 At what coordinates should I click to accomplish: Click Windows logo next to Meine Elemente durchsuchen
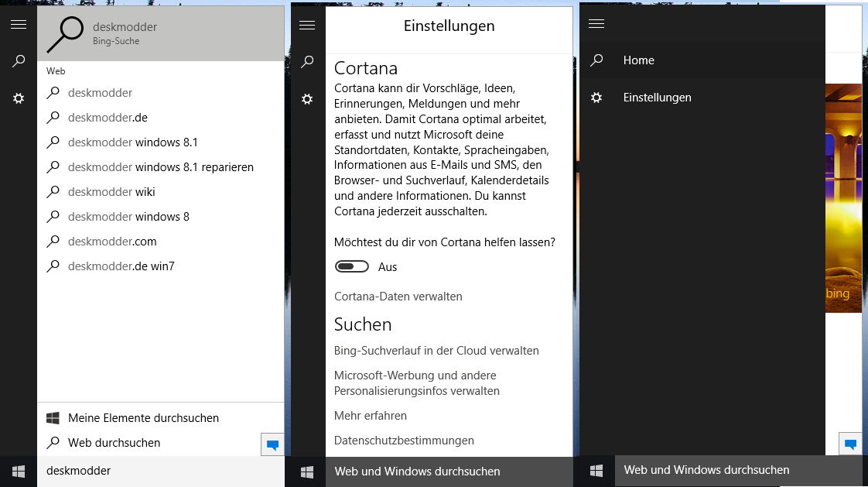[x=53, y=418]
